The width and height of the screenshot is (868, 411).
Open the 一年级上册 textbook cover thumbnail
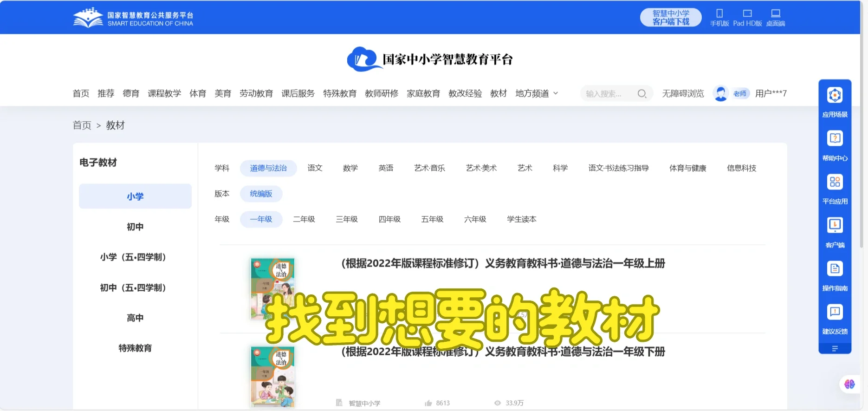click(x=272, y=289)
